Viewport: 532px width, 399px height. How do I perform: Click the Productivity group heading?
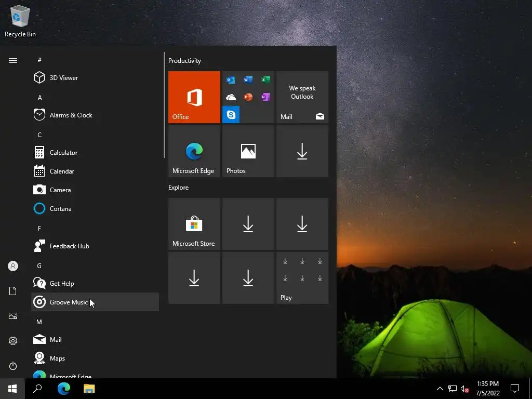click(x=184, y=61)
